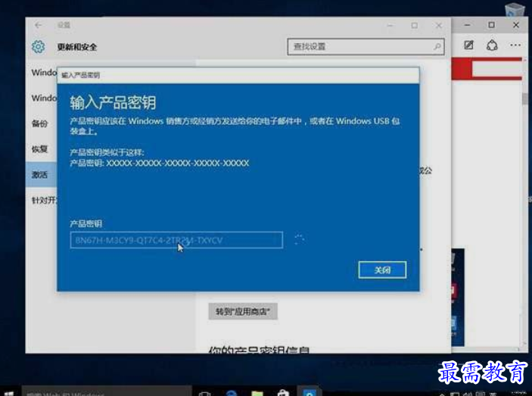Click the 产品密钥 input field

176,240
